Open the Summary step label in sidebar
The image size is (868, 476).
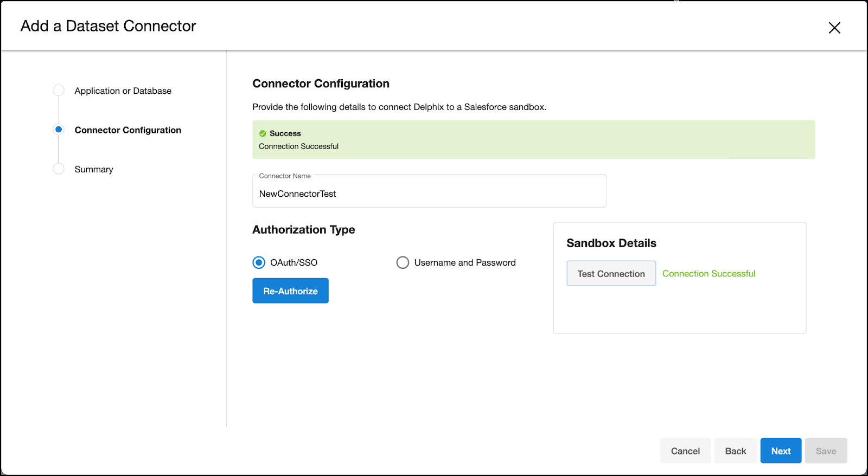[94, 170]
